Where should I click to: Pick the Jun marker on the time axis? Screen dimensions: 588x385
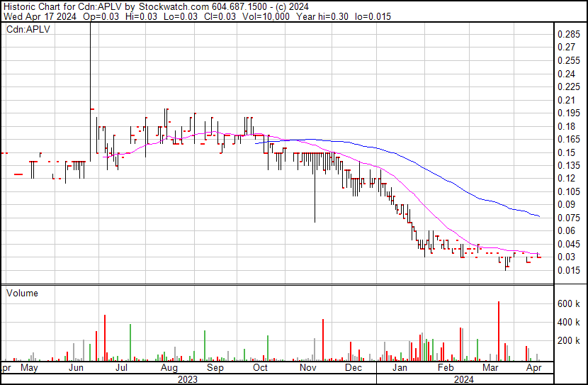coord(76,368)
